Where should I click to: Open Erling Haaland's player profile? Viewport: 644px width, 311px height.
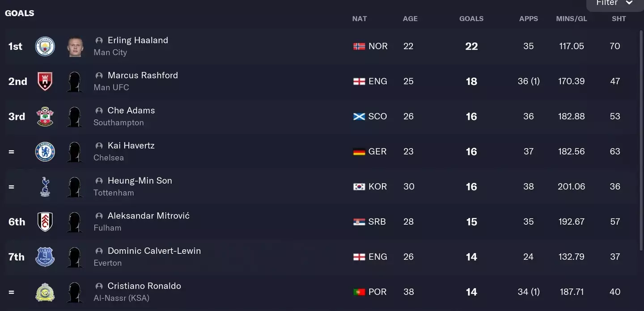pyautogui.click(x=138, y=40)
